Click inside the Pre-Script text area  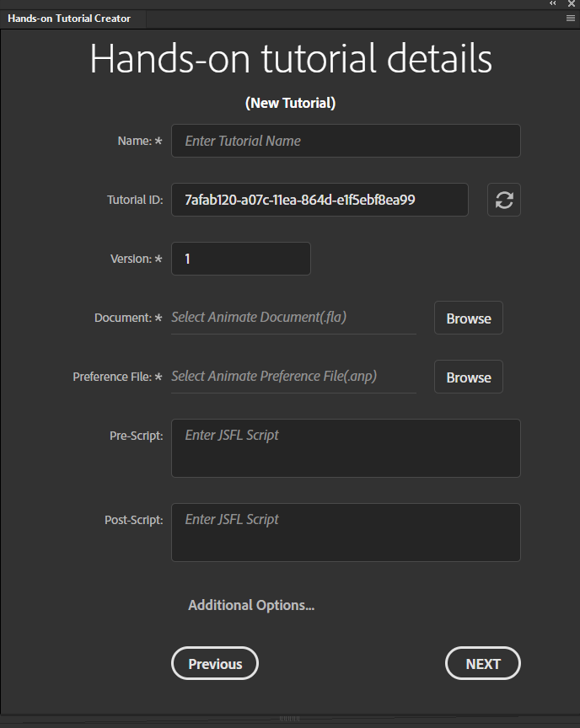point(346,448)
